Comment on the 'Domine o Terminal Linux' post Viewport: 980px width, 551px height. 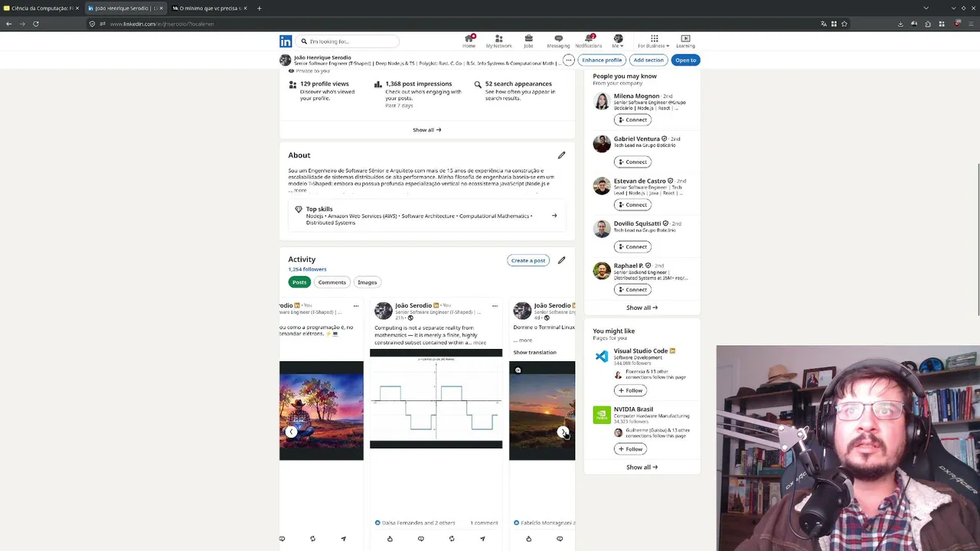tap(560, 539)
